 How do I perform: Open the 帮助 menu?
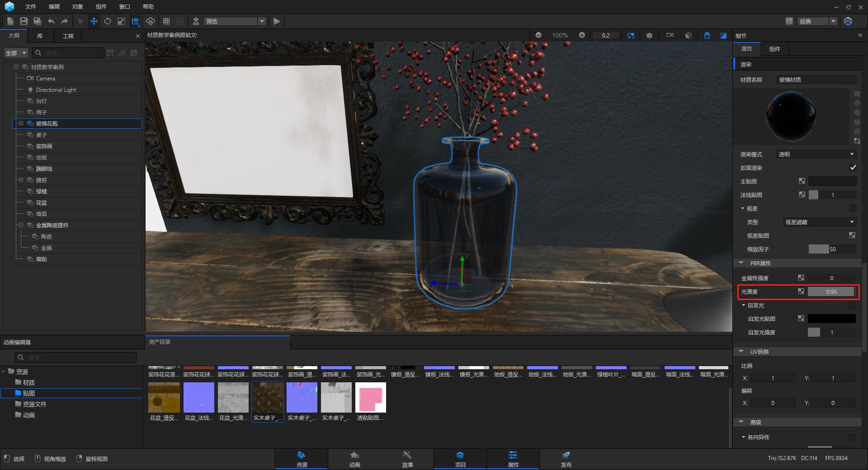pyautogui.click(x=148, y=7)
